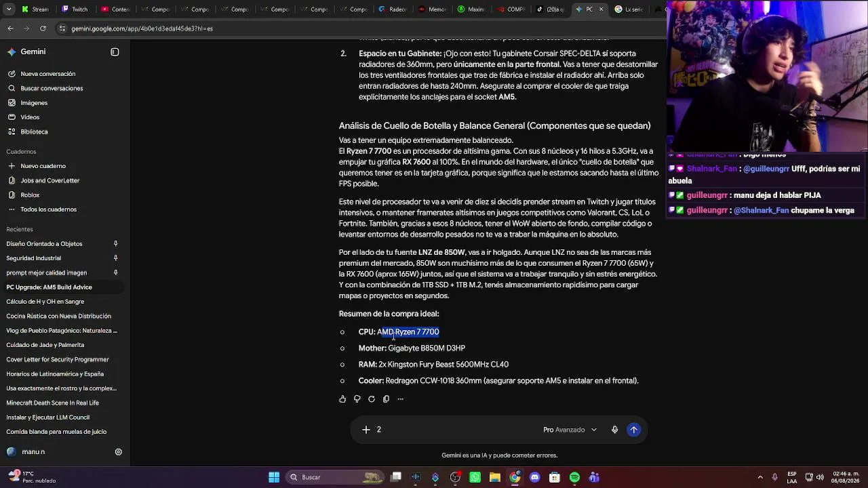Switch to the Memor browser tab
Screen dimensions: 868x488
[432, 9]
